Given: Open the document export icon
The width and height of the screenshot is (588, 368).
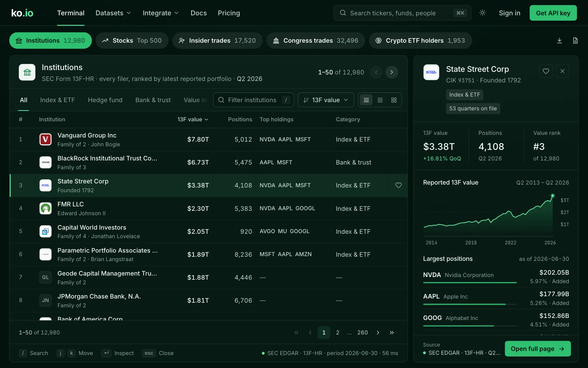Looking at the screenshot, I should pos(575,41).
